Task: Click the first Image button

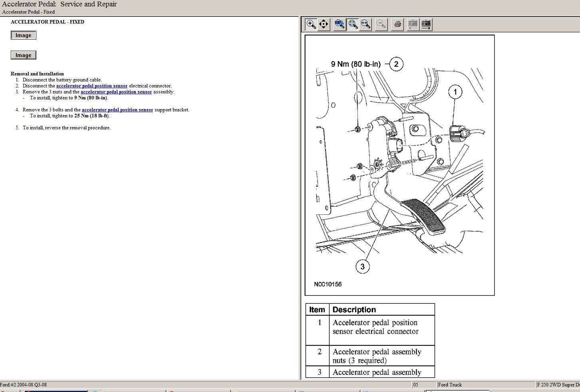Action: 24,36
